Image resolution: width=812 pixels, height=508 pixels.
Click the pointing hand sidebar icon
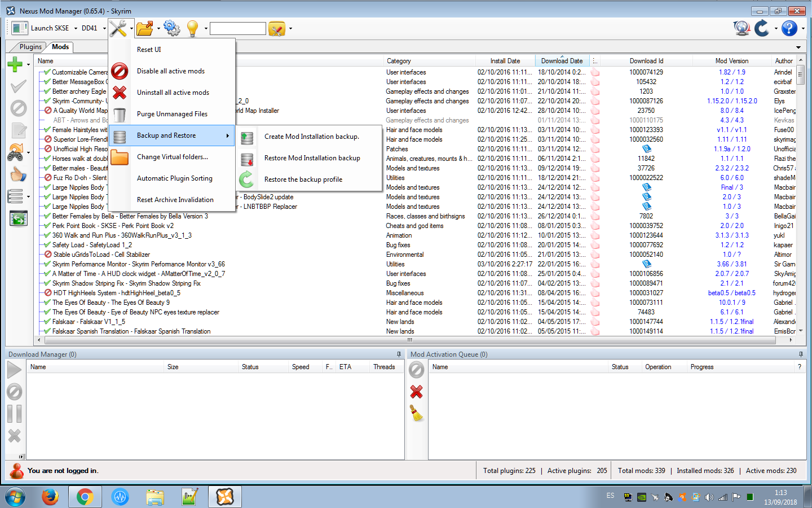18,174
